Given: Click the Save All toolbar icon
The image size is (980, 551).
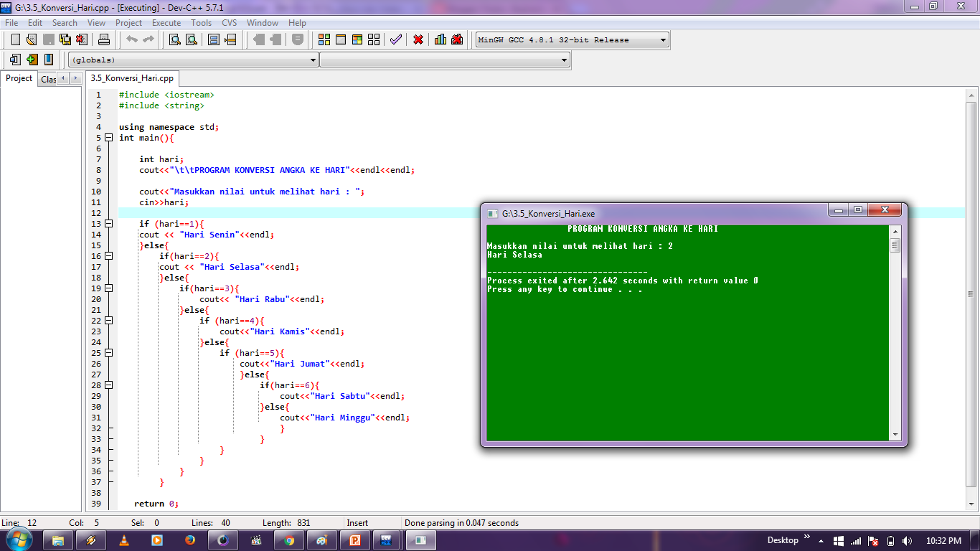Looking at the screenshot, I should click(x=65, y=39).
